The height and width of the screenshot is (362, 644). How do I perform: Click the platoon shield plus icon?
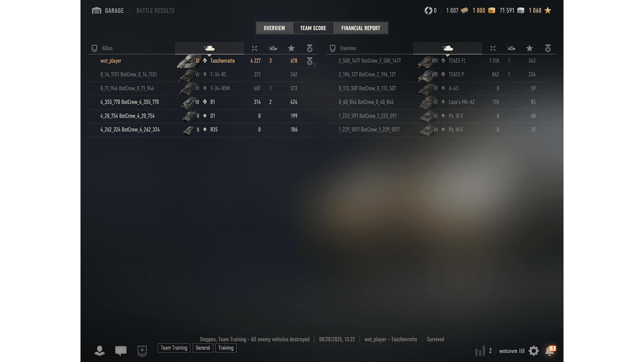click(142, 351)
